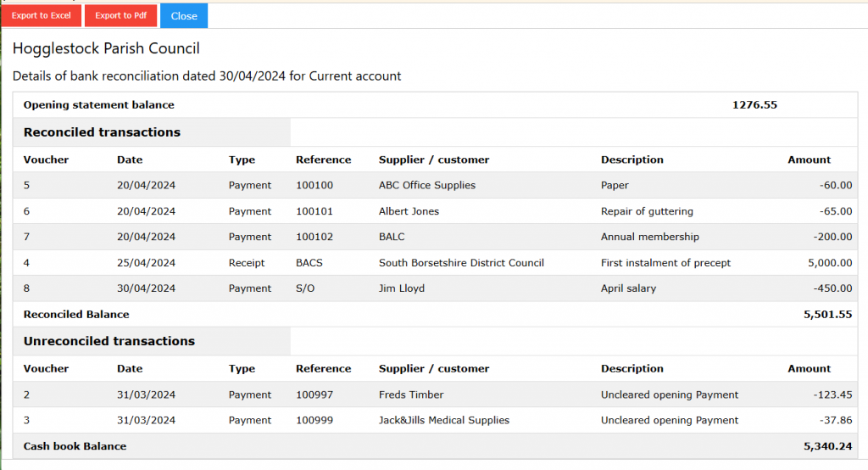
Task: Click the Jim Lloyd supplier cell
Action: click(x=401, y=288)
